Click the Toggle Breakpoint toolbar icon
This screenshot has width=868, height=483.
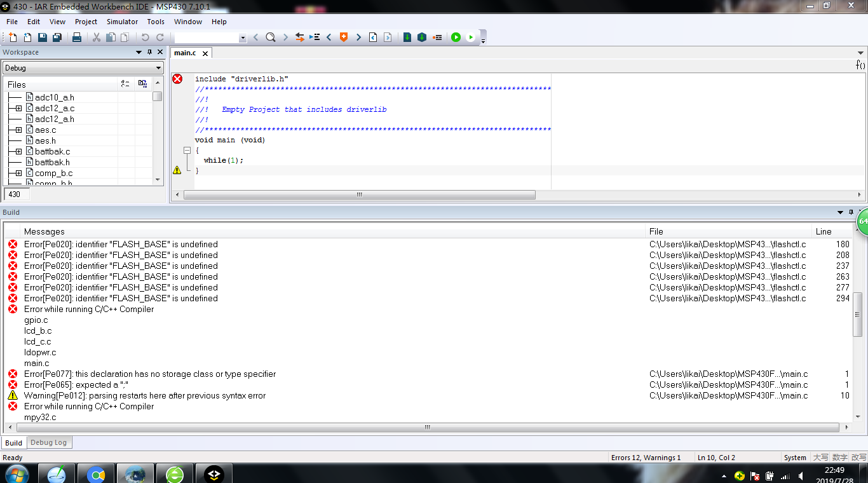[437, 37]
